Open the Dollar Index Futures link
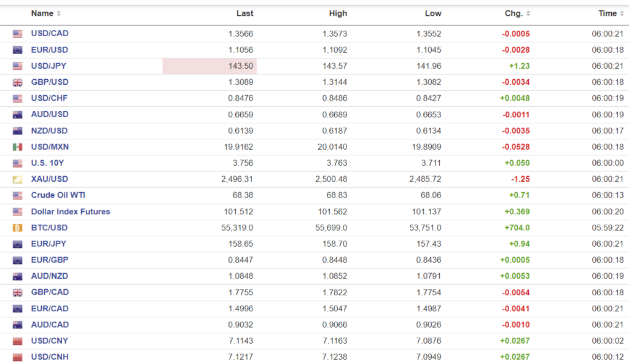Image resolution: width=629 pixels, height=364 pixels. pos(71,212)
